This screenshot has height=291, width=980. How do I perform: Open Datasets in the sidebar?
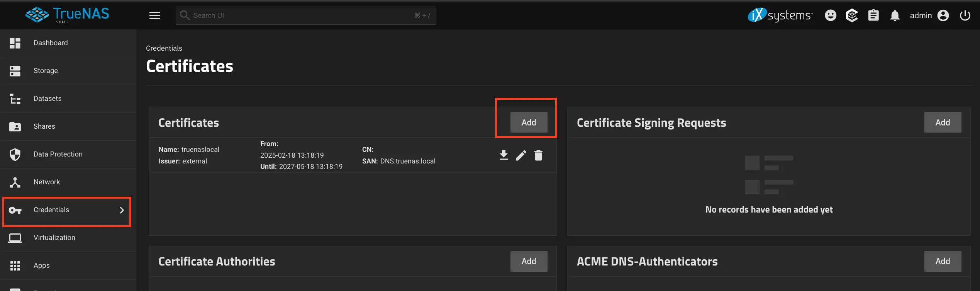pyautogui.click(x=68, y=99)
